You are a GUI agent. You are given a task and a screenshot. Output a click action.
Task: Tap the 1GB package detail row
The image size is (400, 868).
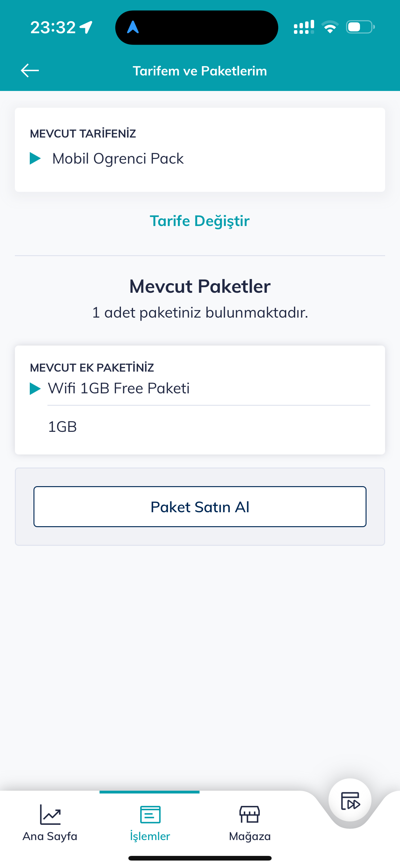(63, 427)
